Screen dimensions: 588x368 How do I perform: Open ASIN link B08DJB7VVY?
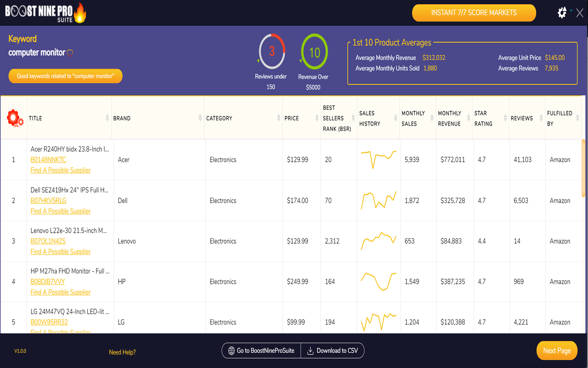(x=48, y=282)
